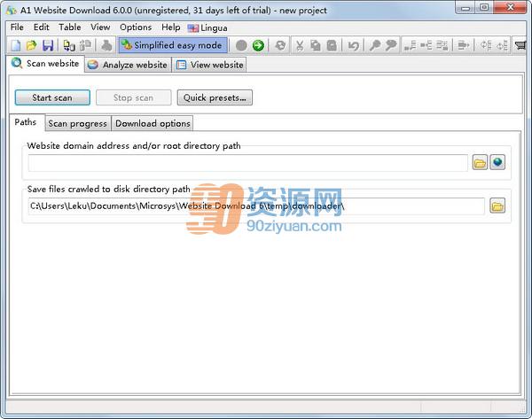Toggle Simplified easy mode
Image resolution: width=532 pixels, height=419 pixels.
(173, 45)
